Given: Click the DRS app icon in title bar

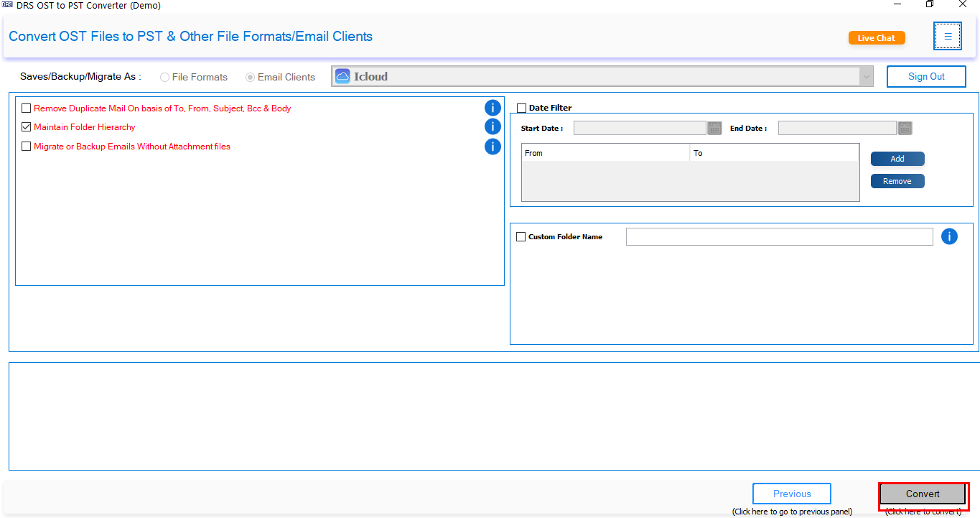Looking at the screenshot, I should click(x=8, y=5).
